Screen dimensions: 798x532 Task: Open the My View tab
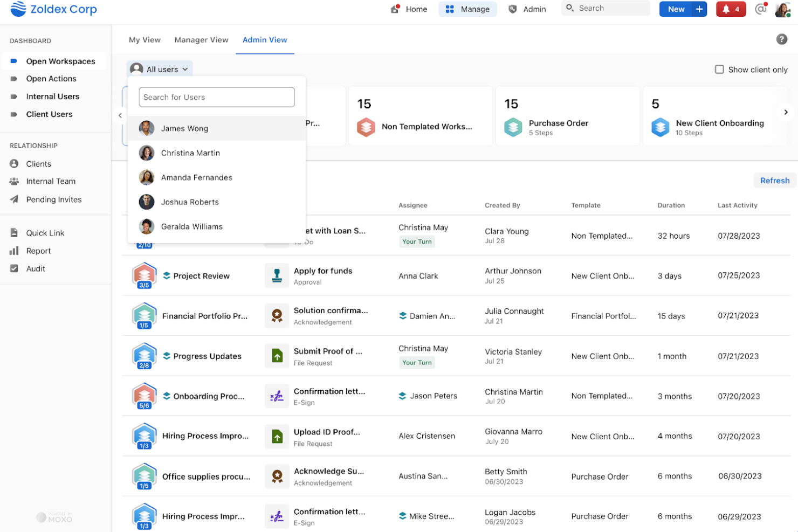point(144,40)
